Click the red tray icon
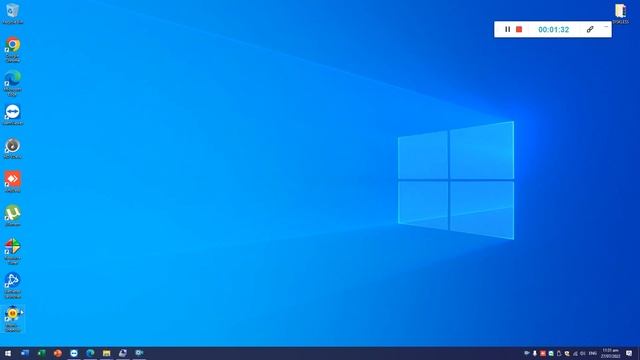Viewport: 640px width, 360px height. tap(543, 353)
